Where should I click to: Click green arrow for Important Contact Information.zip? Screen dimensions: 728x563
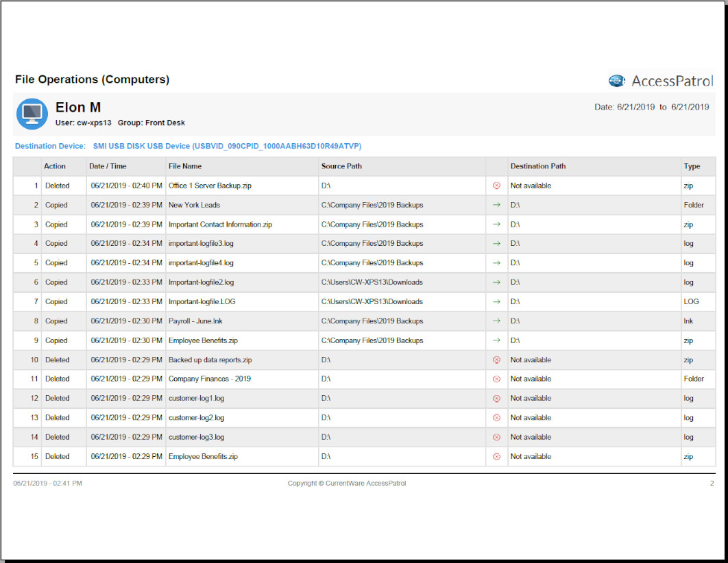click(x=496, y=225)
